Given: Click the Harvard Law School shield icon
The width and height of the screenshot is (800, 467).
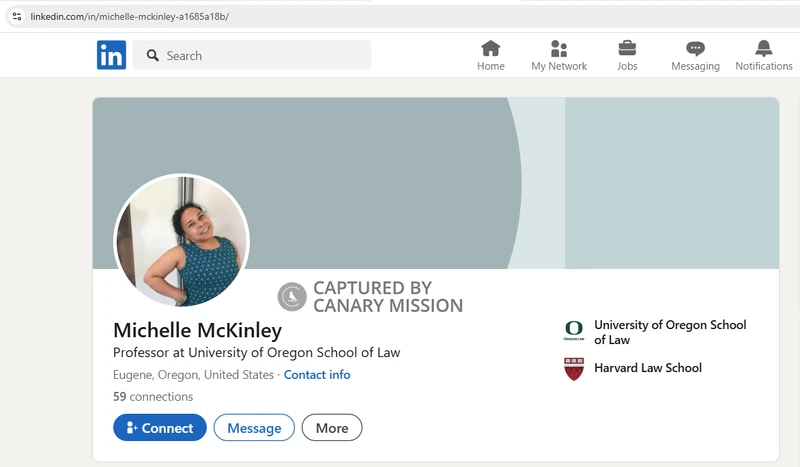Looking at the screenshot, I should click(574, 368).
